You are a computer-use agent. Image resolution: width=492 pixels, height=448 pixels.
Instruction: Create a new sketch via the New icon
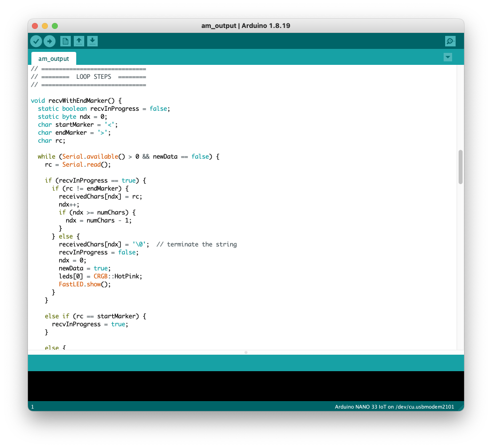point(65,41)
